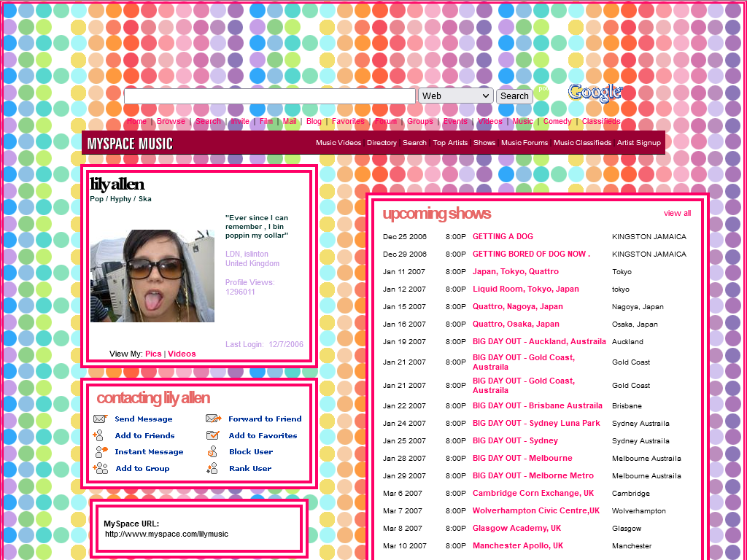Click the Block User link

(x=251, y=451)
